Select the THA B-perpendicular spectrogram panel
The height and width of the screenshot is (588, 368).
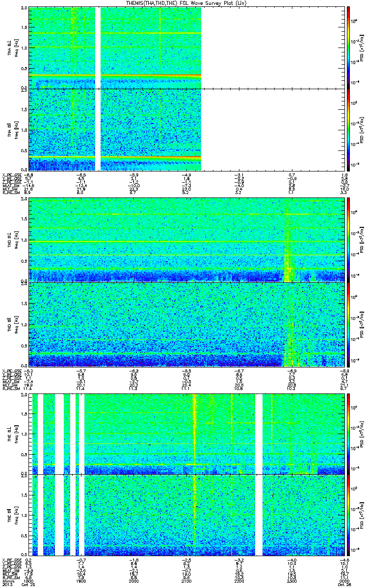click(186, 48)
